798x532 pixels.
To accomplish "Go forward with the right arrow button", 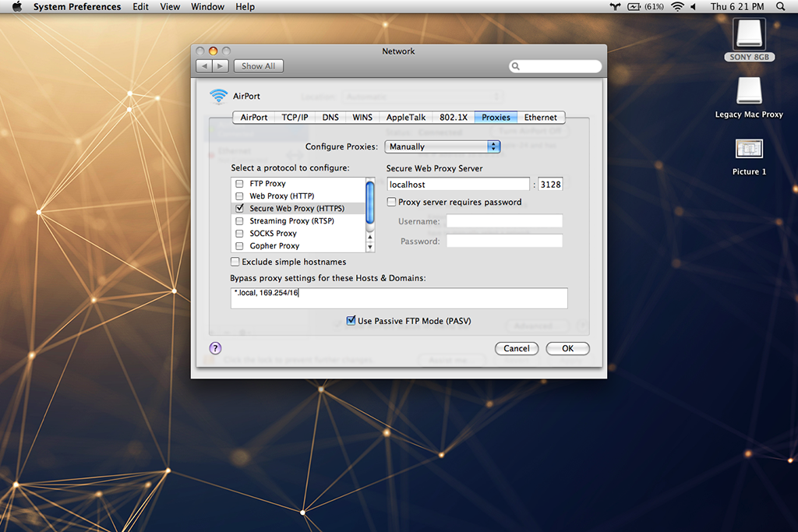I will [220, 66].
